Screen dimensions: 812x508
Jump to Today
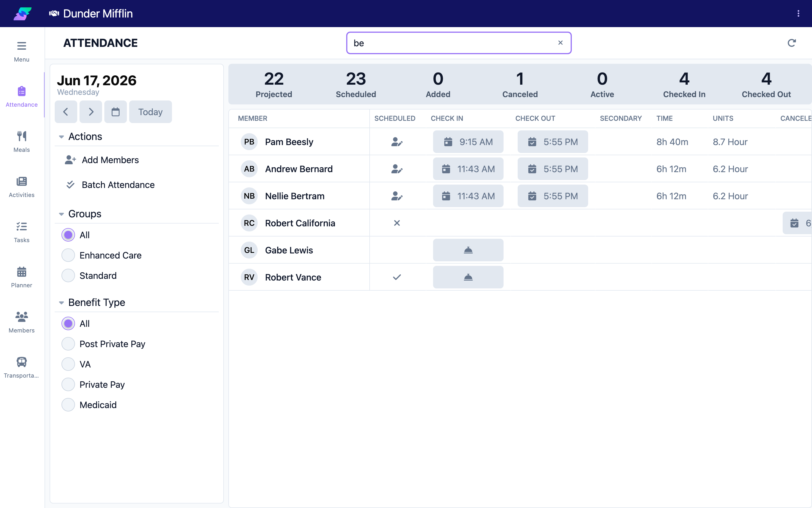coord(150,112)
